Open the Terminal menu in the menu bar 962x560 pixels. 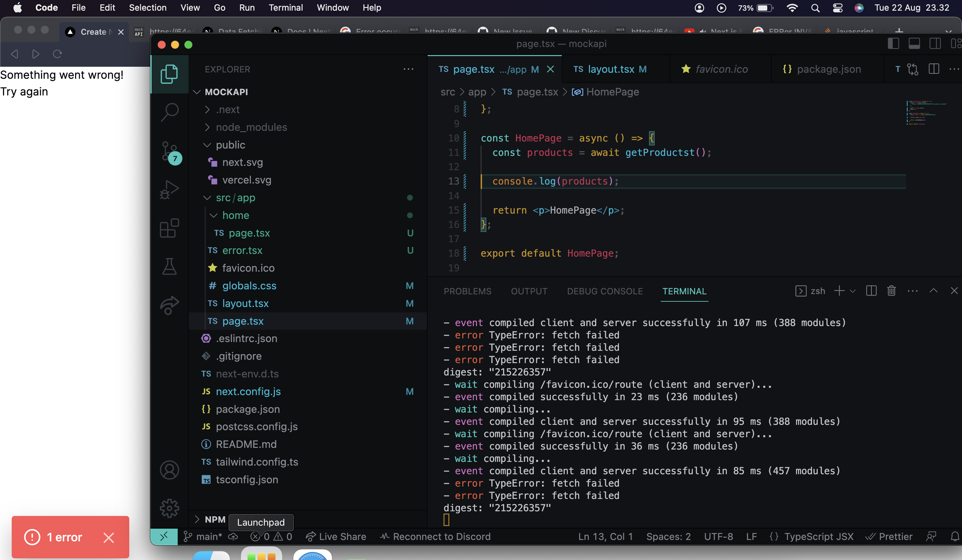point(286,8)
